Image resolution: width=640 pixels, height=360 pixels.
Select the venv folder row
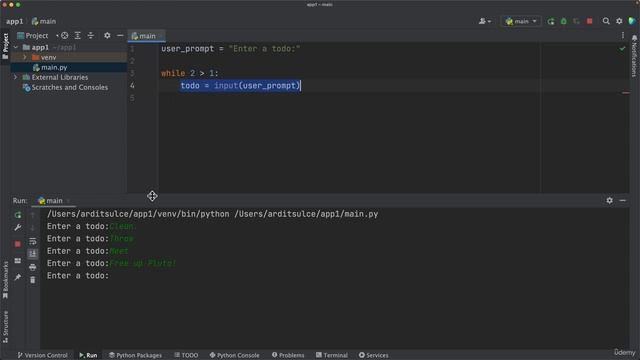click(69, 57)
